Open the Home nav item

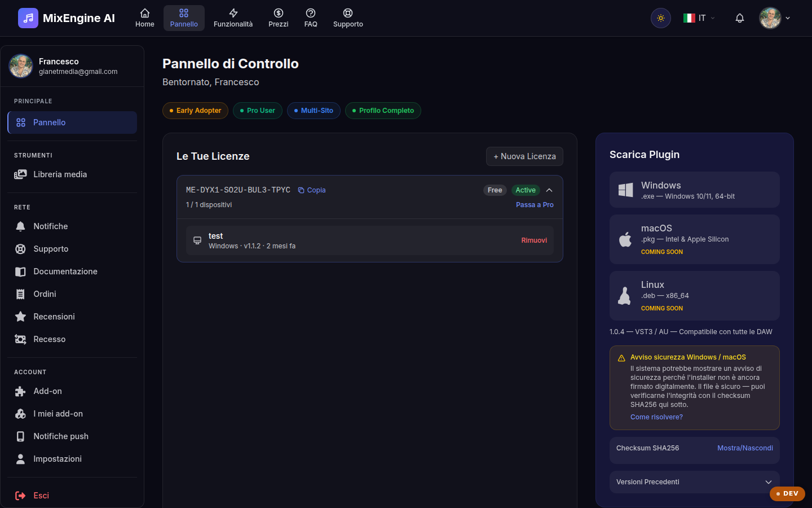coord(145,18)
